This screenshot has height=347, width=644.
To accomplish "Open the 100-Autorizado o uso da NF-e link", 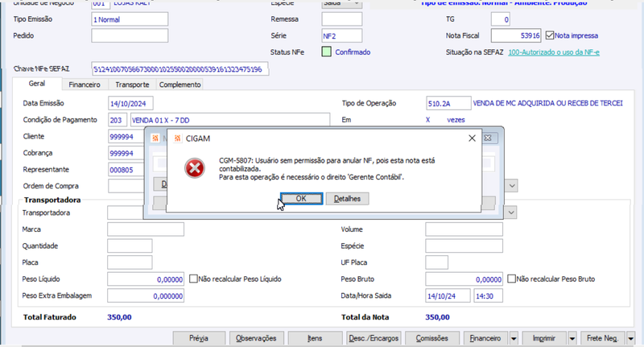I will tap(554, 52).
